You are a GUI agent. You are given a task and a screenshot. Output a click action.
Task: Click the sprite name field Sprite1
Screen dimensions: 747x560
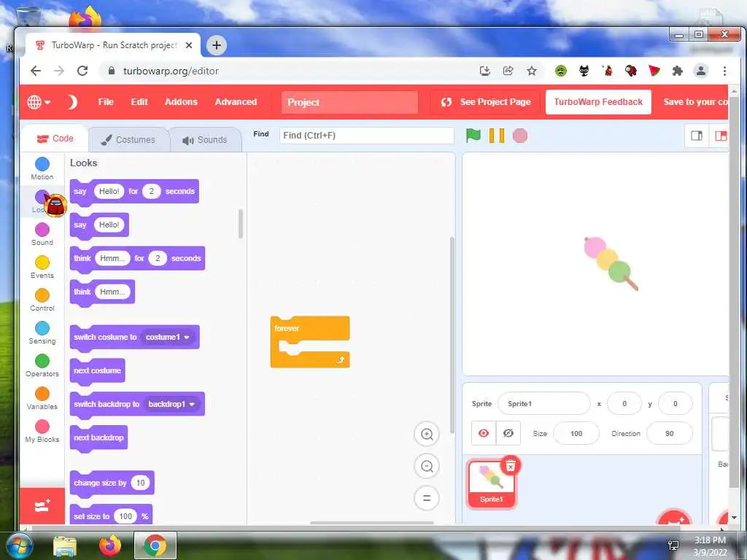[x=543, y=404]
